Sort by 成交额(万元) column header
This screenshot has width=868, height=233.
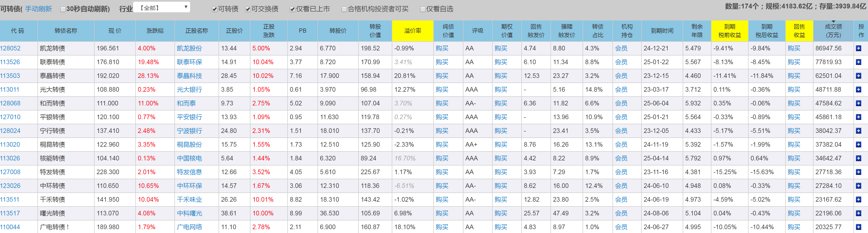coord(833,31)
